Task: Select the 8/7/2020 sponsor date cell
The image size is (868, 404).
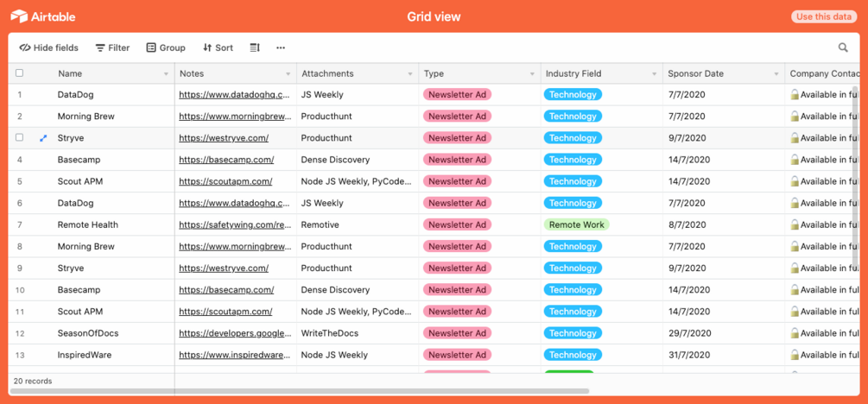Action: click(724, 224)
